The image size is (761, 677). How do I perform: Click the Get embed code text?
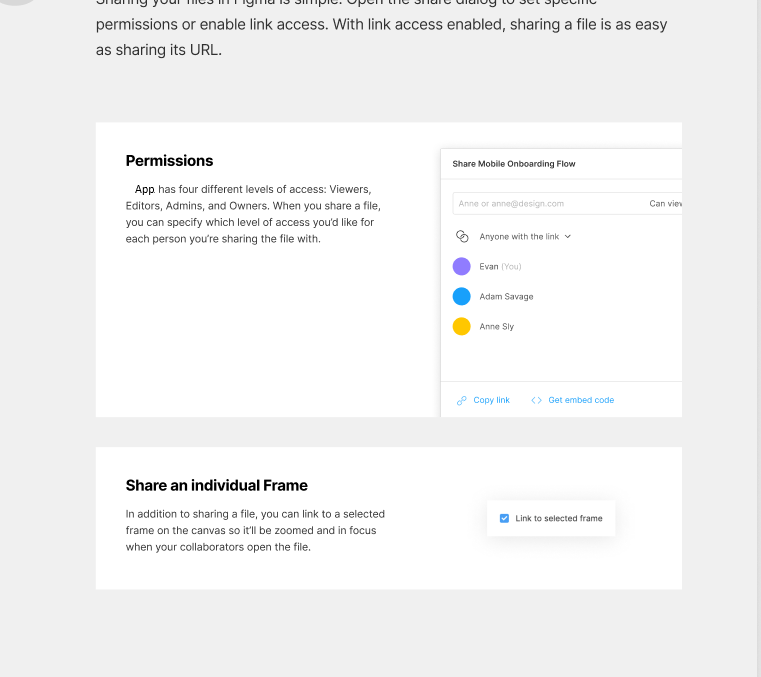tap(581, 400)
